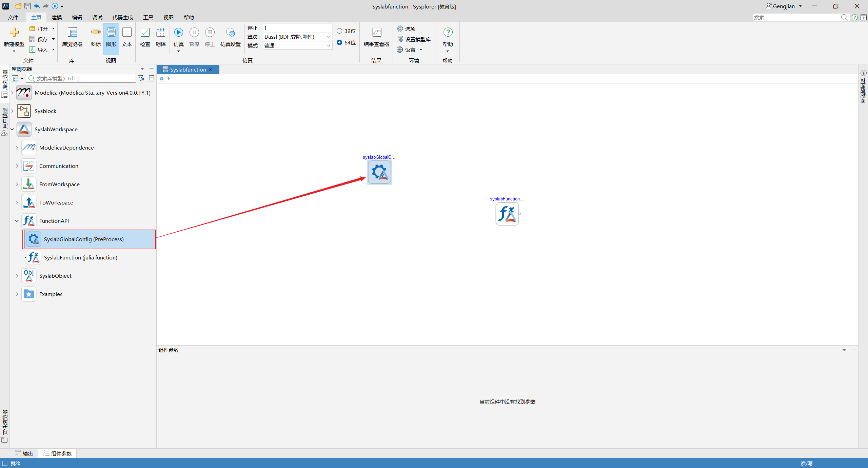Click the 暂停 pause button

194,37
